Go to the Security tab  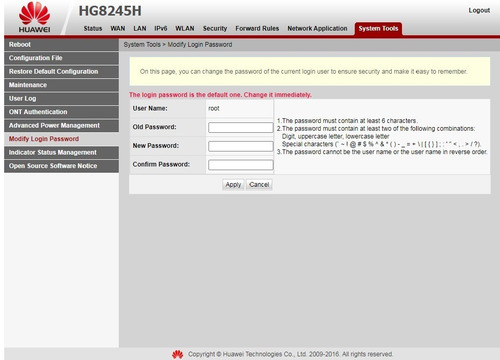pos(215,28)
